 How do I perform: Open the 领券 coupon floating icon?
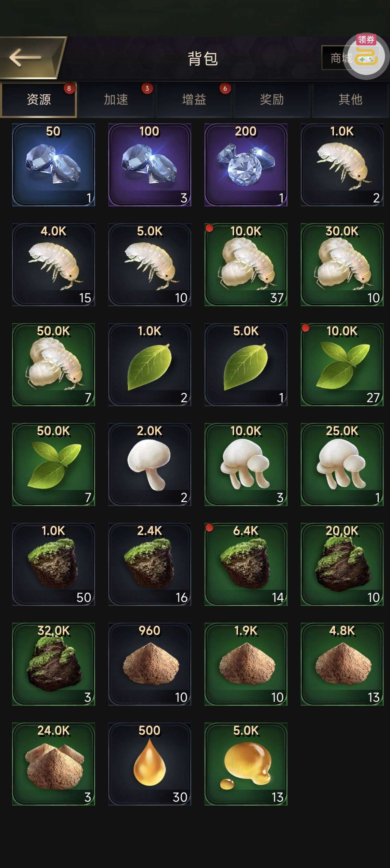[x=366, y=56]
